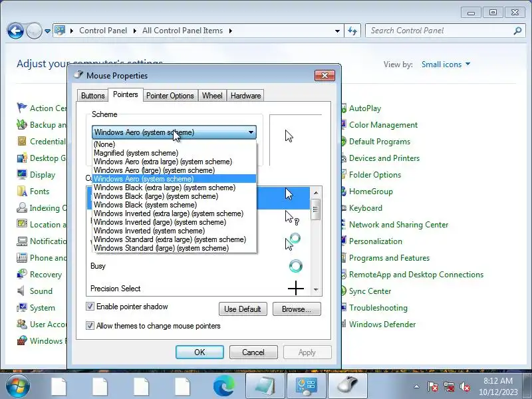Switch to the Buttons tab

pos(92,96)
